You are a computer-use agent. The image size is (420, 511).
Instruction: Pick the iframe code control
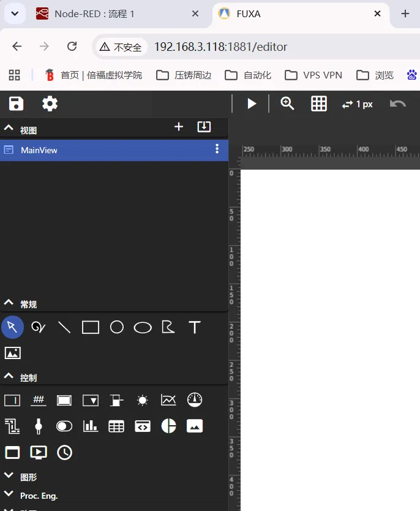[143, 426]
